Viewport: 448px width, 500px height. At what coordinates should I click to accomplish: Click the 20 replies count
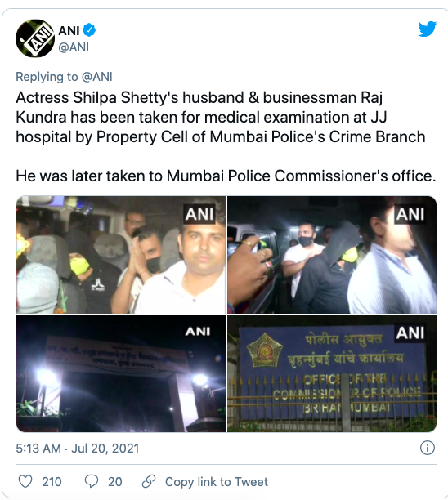pyautogui.click(x=115, y=481)
